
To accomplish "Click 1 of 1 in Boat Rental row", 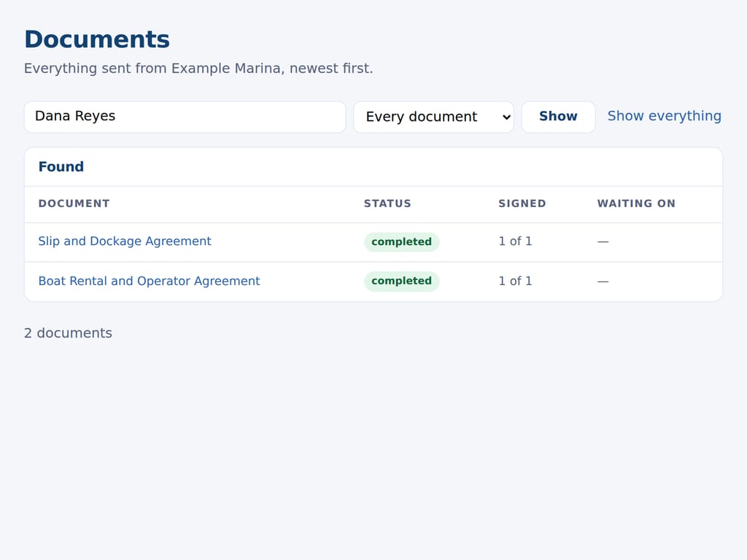I will point(515,281).
